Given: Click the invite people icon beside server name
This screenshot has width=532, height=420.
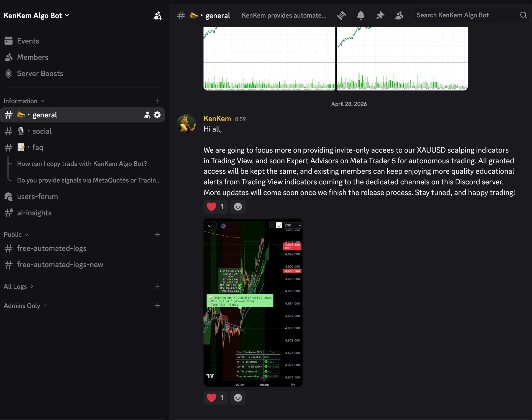Looking at the screenshot, I should click(x=158, y=16).
